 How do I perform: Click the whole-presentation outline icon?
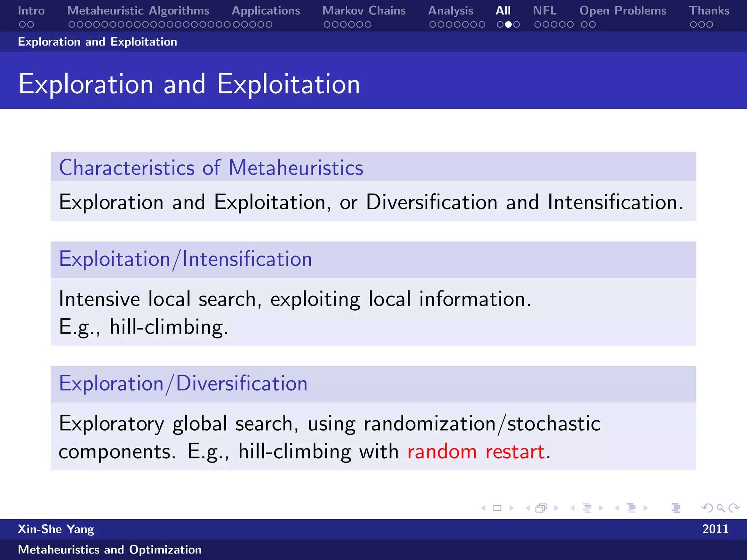click(x=676, y=508)
